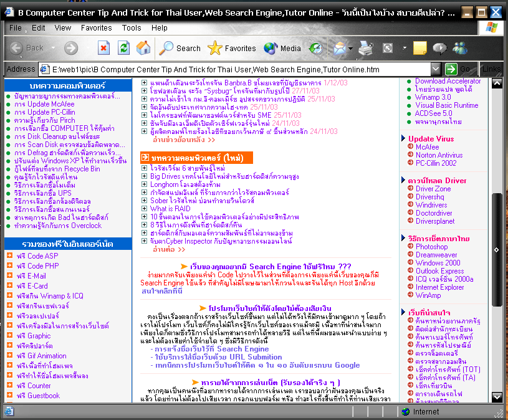
Task: Click the ใช้บริการใส่ชื่อเว็บด้วย URL Submition link
Action: click(x=218, y=357)
